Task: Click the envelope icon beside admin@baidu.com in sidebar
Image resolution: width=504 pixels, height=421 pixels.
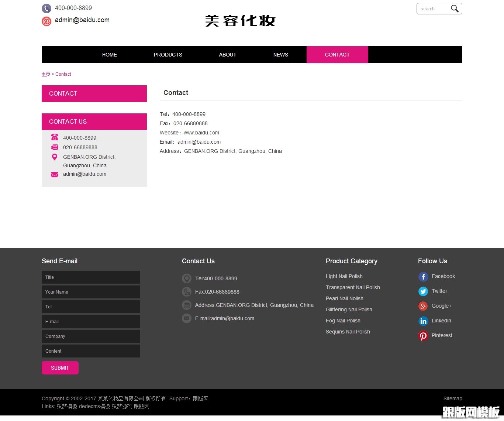Action: tap(54, 174)
